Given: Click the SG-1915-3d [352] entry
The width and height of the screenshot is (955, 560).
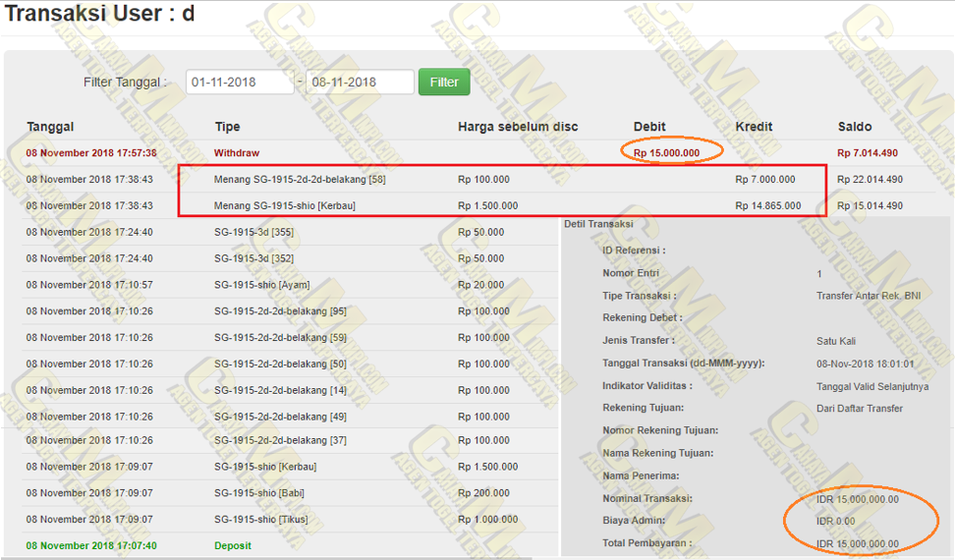Looking at the screenshot, I should click(253, 258).
